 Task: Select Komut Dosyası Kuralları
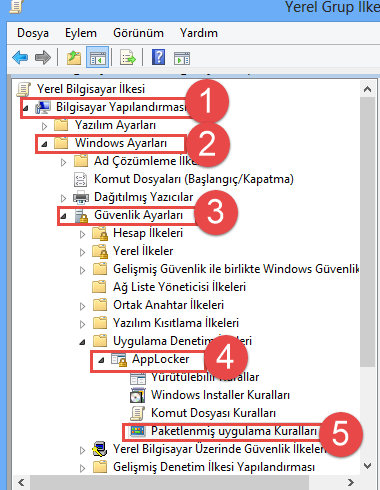pos(213,413)
